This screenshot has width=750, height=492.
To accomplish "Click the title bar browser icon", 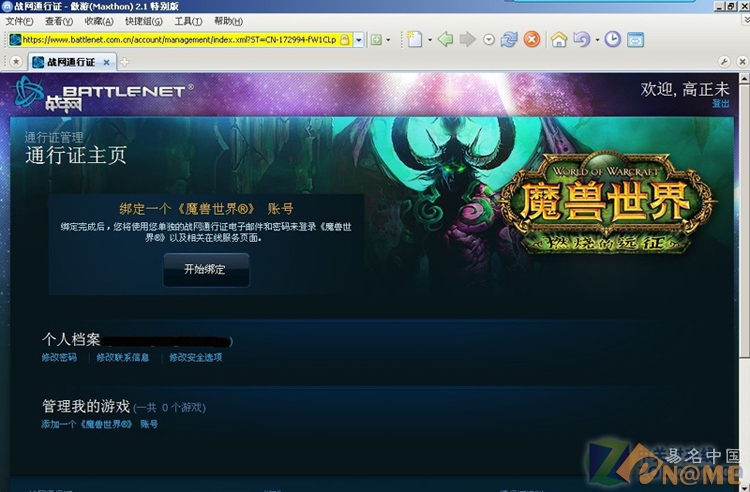I will (x=7, y=6).
